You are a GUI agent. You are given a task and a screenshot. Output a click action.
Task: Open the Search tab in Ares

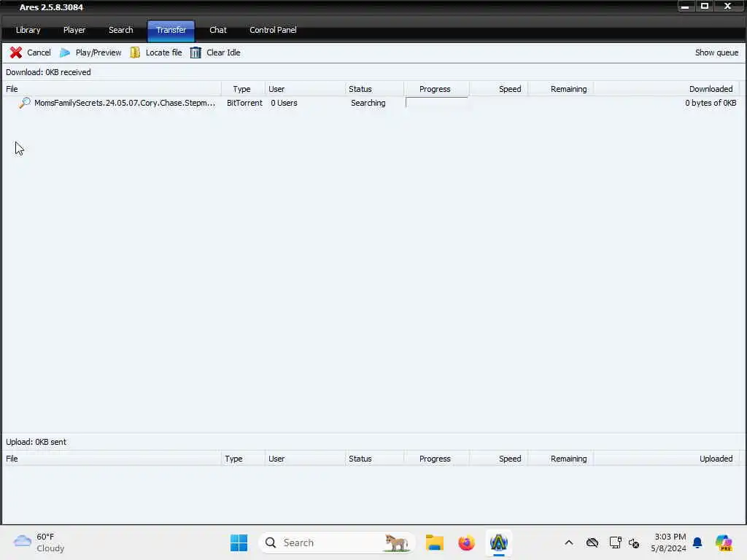coord(120,30)
